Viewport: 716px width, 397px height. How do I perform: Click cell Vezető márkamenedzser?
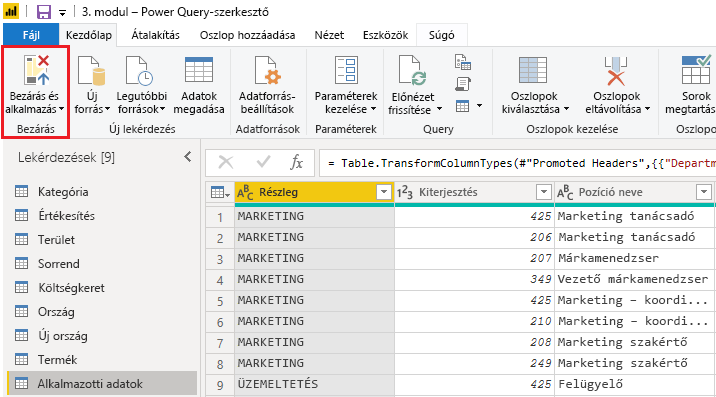coord(635,280)
